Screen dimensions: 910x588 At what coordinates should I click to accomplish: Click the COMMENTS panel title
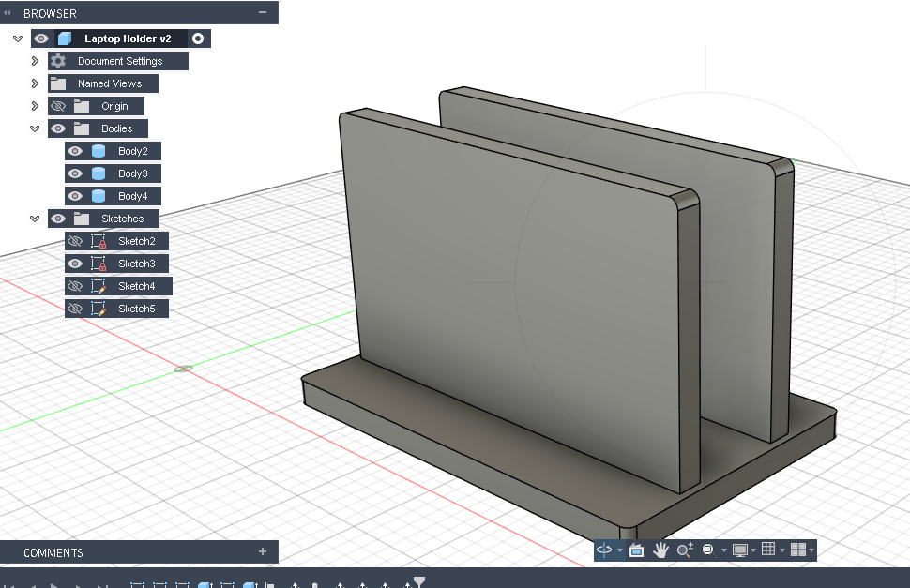(53, 552)
